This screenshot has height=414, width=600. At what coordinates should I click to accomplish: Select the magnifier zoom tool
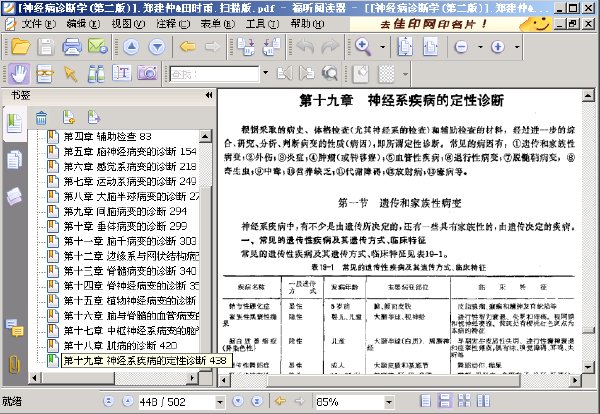(x=363, y=47)
